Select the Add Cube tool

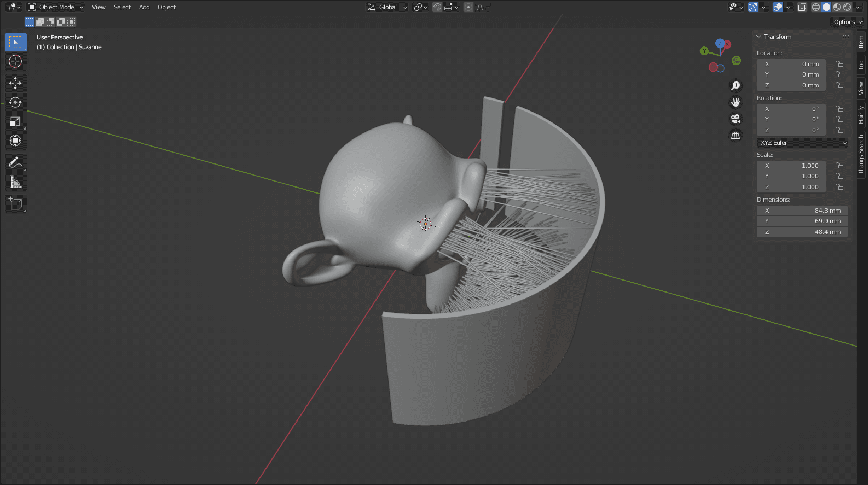tap(15, 203)
